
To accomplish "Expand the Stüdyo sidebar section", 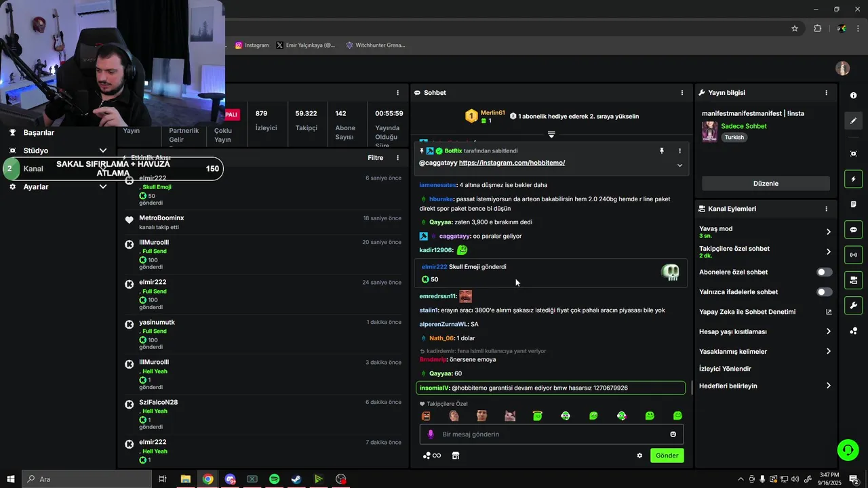I will pos(103,150).
